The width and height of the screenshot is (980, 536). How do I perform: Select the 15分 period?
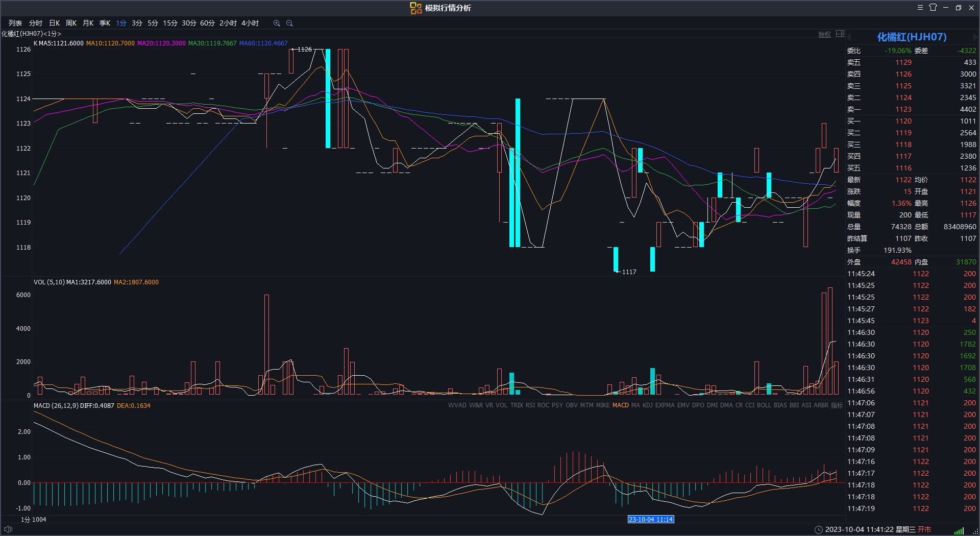coord(170,23)
